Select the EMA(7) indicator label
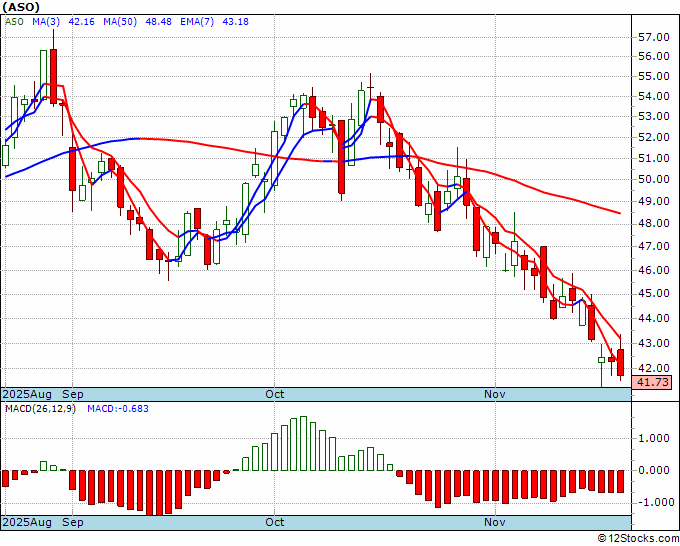The height and width of the screenshot is (546, 680). (x=197, y=21)
